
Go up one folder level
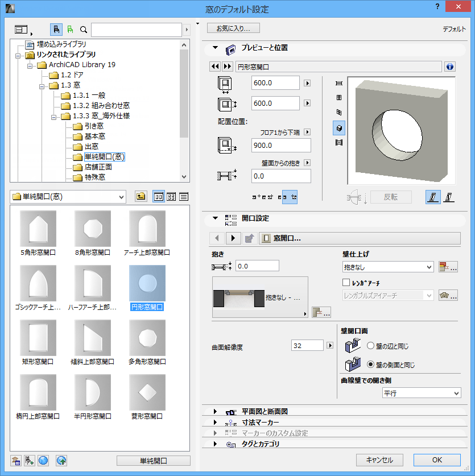tap(141, 197)
